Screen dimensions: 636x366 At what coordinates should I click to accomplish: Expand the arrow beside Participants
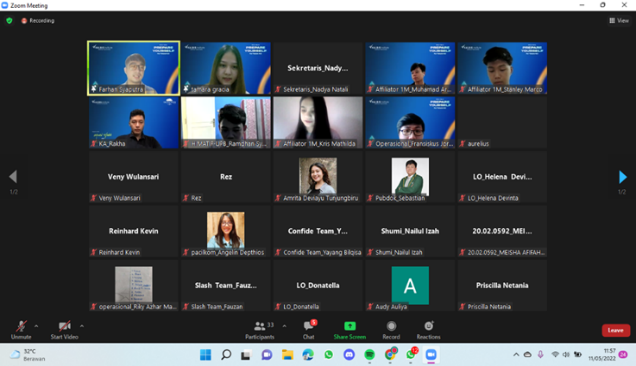(284, 326)
